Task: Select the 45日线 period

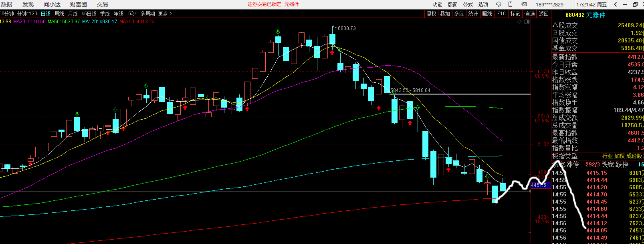Action: [x=89, y=14]
